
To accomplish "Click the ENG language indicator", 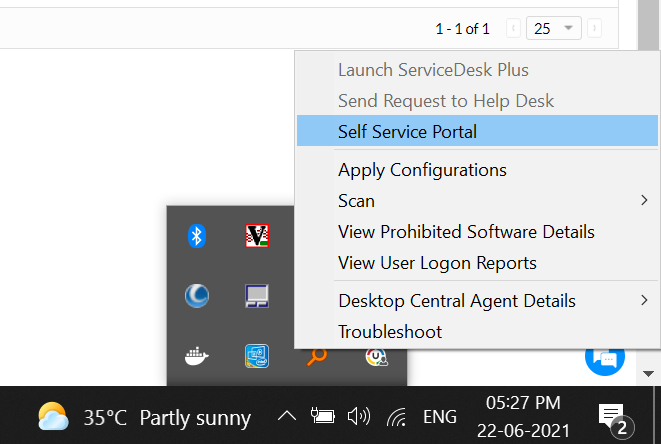I will click(x=440, y=417).
